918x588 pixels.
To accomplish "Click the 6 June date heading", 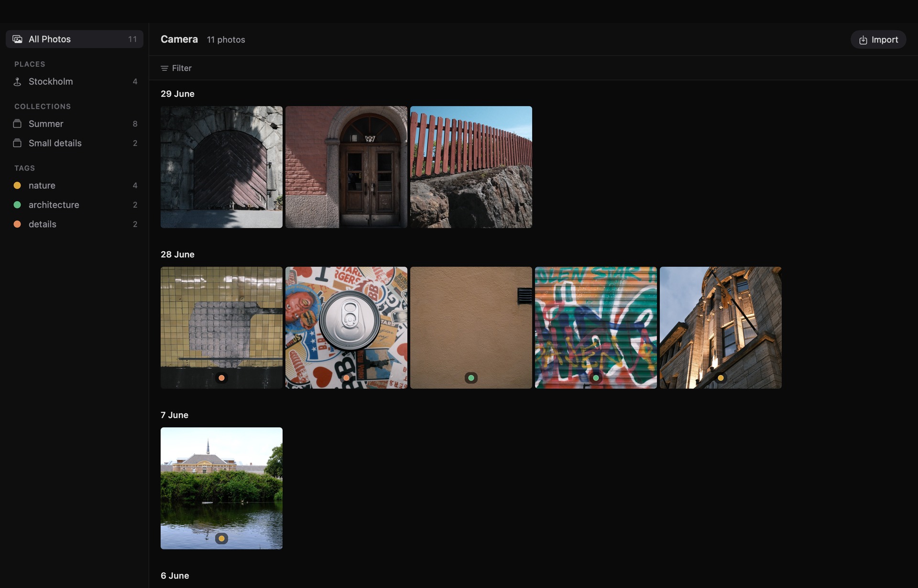I will [x=175, y=576].
